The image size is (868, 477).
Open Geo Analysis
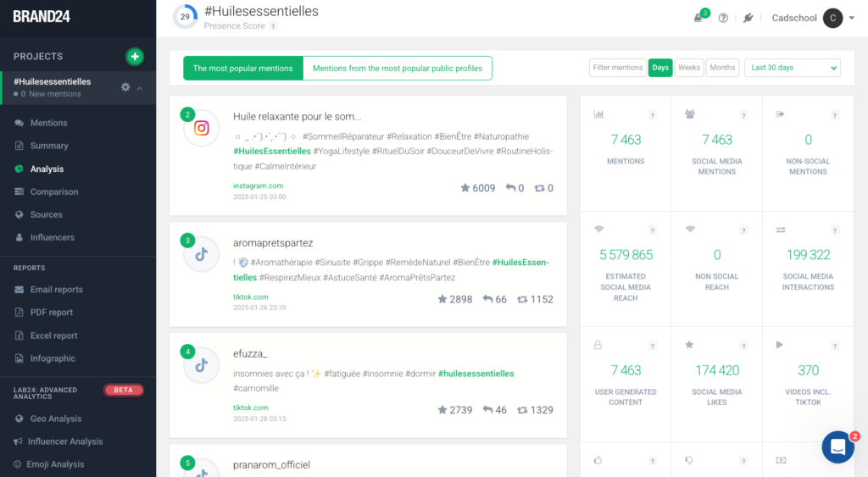tap(56, 419)
